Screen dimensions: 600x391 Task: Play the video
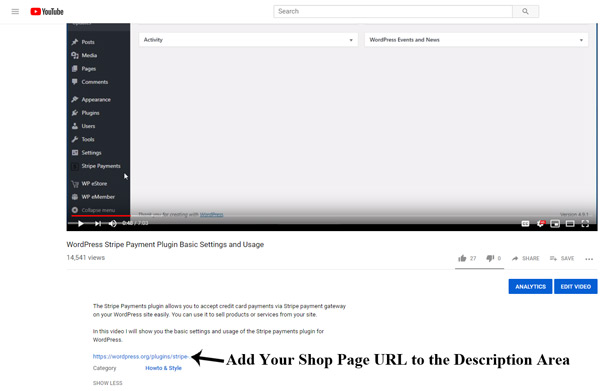tap(80, 223)
